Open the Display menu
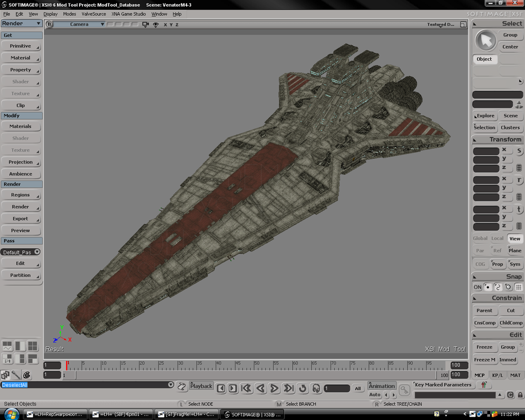 (x=51, y=14)
